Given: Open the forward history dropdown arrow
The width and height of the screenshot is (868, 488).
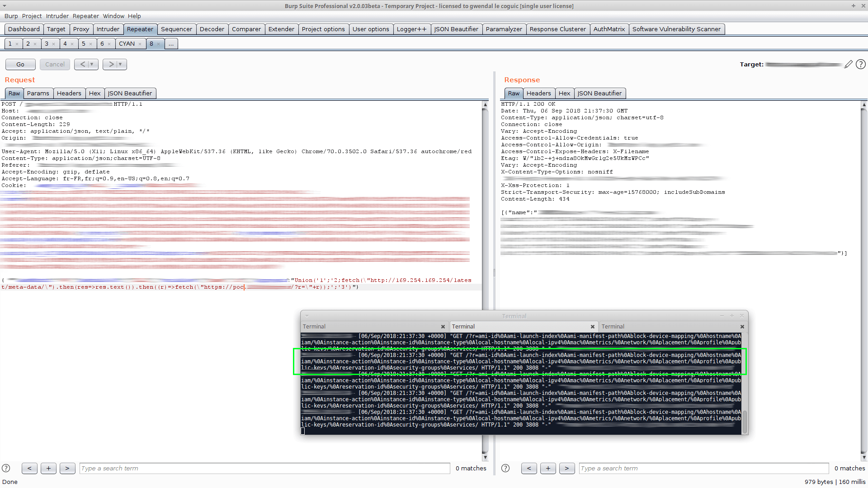Looking at the screenshot, I should 121,64.
